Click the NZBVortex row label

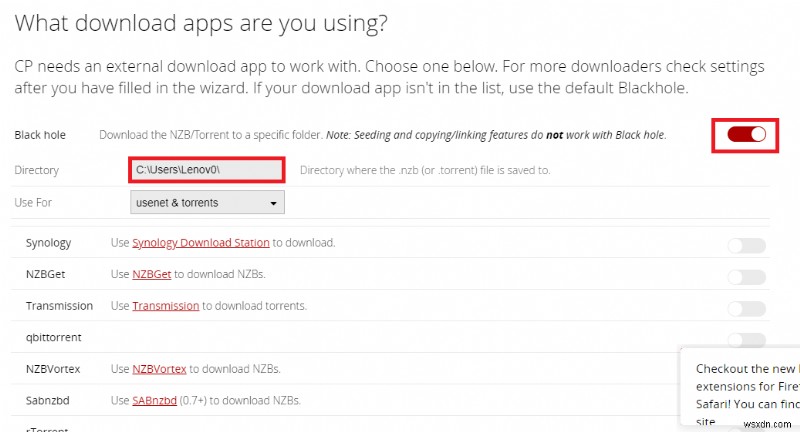53,369
